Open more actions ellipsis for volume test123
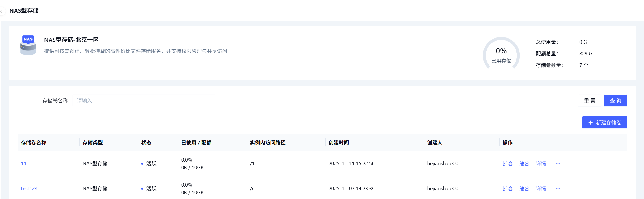Screen dimensions: 644x199 click(558, 188)
